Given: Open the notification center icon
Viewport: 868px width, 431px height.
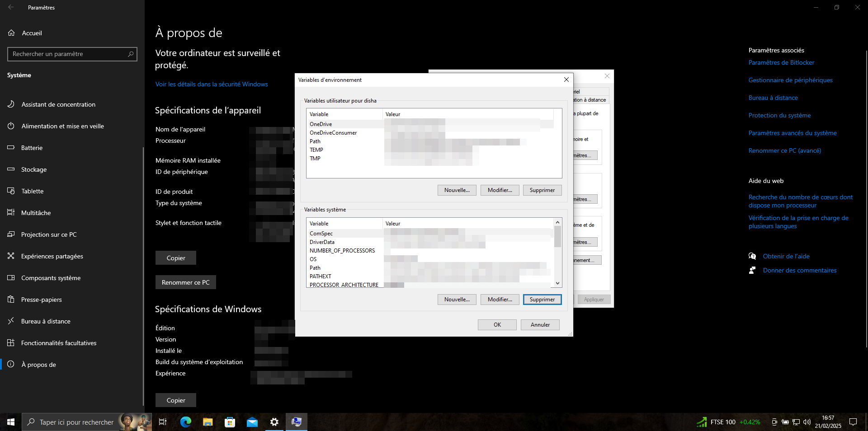Looking at the screenshot, I should (x=853, y=422).
